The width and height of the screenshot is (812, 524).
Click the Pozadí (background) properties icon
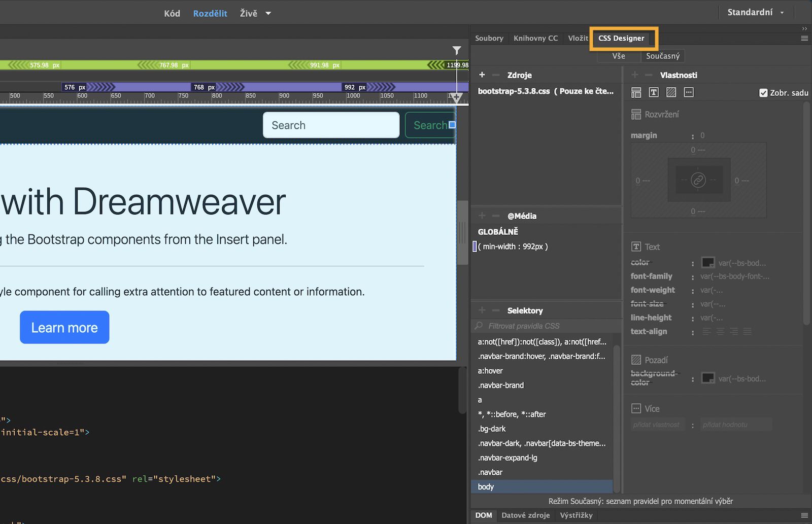click(671, 92)
